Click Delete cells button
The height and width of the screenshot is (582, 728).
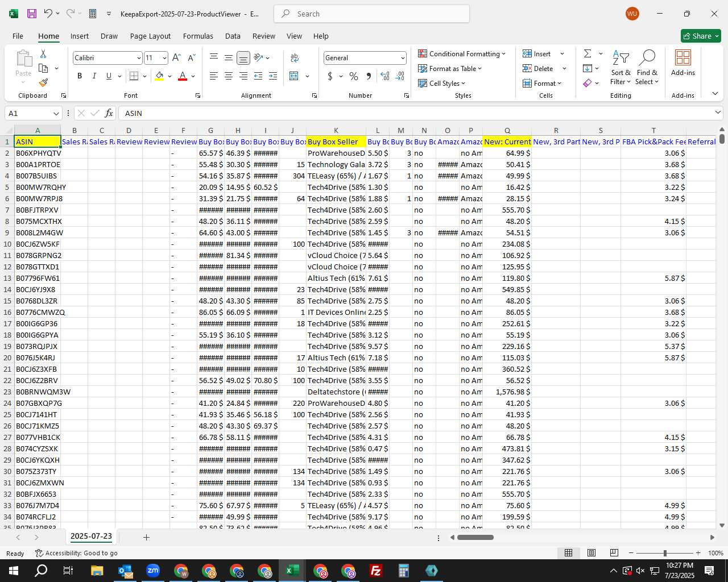coord(538,68)
